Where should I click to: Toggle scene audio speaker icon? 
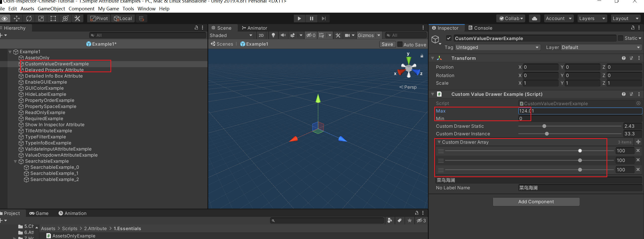283,35
